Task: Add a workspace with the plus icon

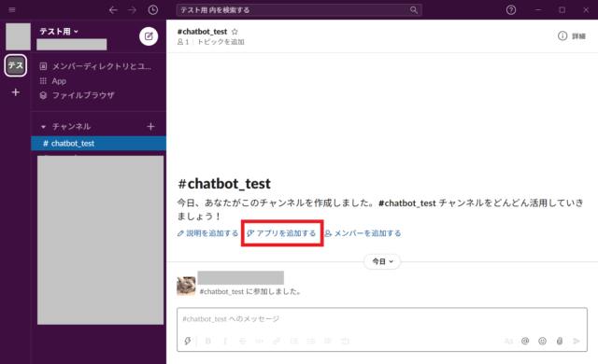Action: tap(16, 92)
